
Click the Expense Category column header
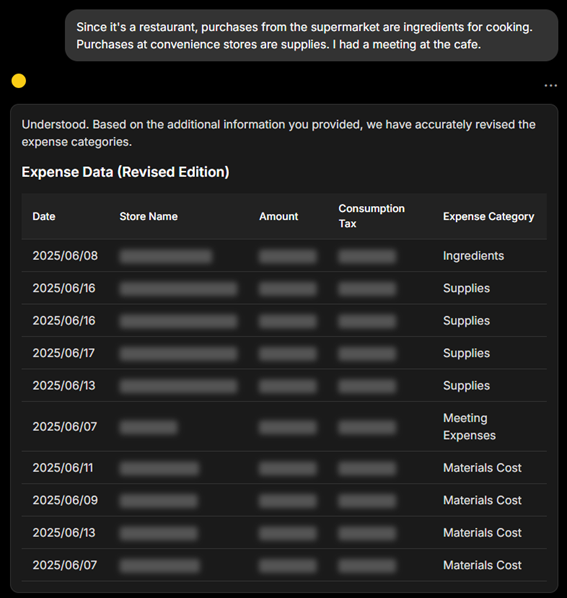pos(488,216)
